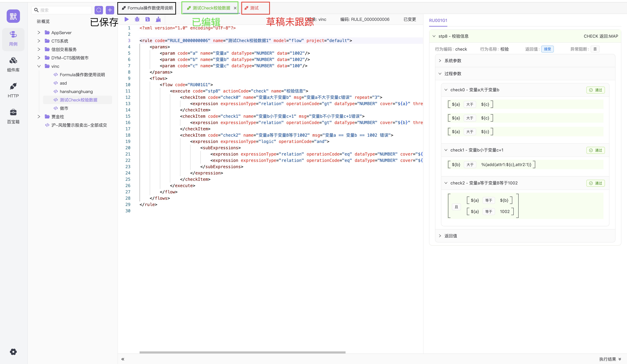Viewport: 627px width, 364px height.
Task: Collapse the vinc folder
Action: pos(39,66)
